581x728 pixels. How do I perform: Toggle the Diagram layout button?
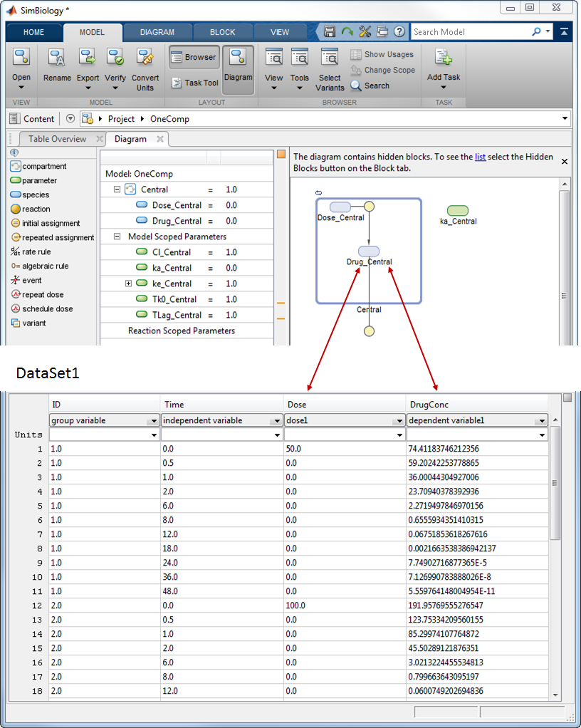[x=238, y=70]
